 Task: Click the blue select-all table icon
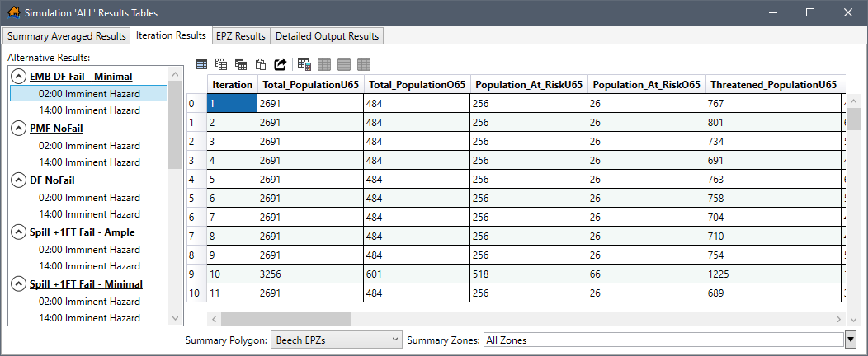coord(202,64)
